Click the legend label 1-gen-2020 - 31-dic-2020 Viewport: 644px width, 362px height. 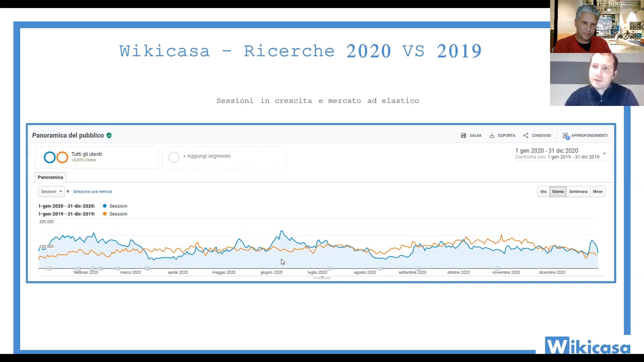pos(67,206)
